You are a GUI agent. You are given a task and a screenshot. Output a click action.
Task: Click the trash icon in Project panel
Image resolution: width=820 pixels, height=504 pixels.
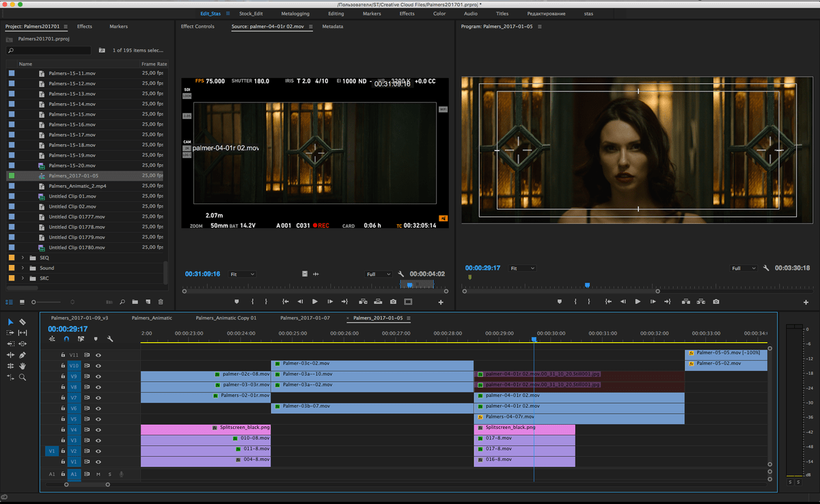(161, 302)
